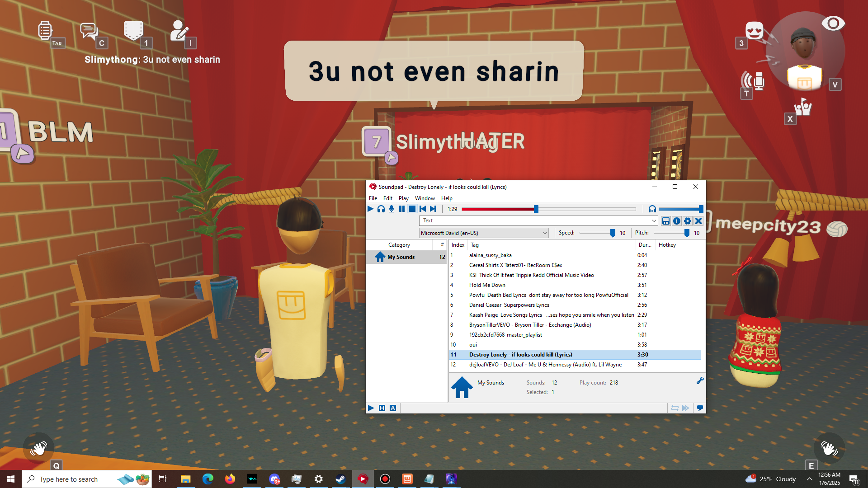Open the Play menu
Viewport: 868px width, 488px height.
403,198
